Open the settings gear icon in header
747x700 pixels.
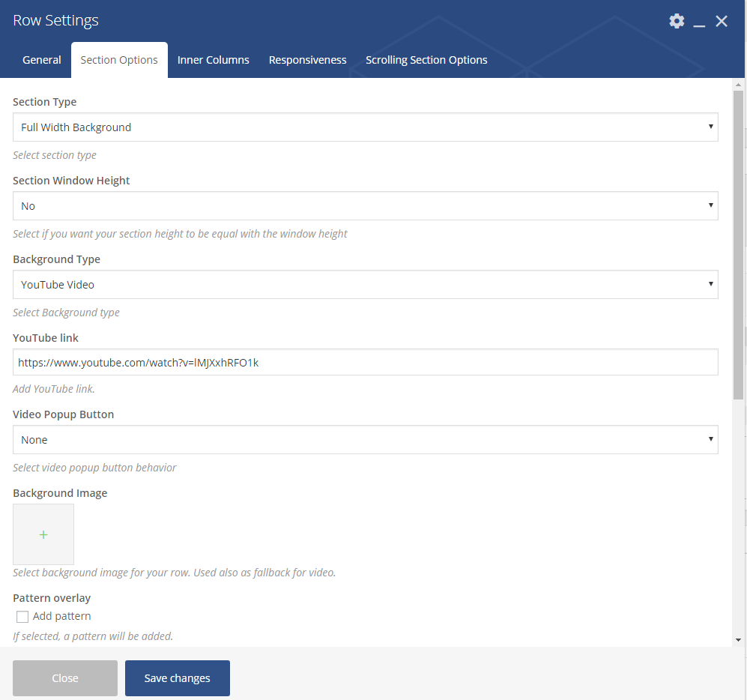click(677, 21)
